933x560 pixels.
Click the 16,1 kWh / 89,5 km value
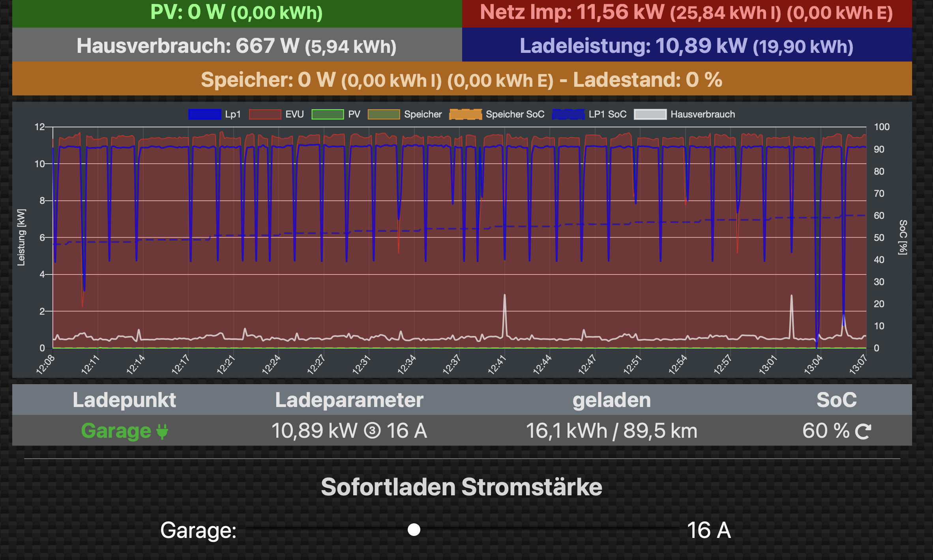pos(611,431)
